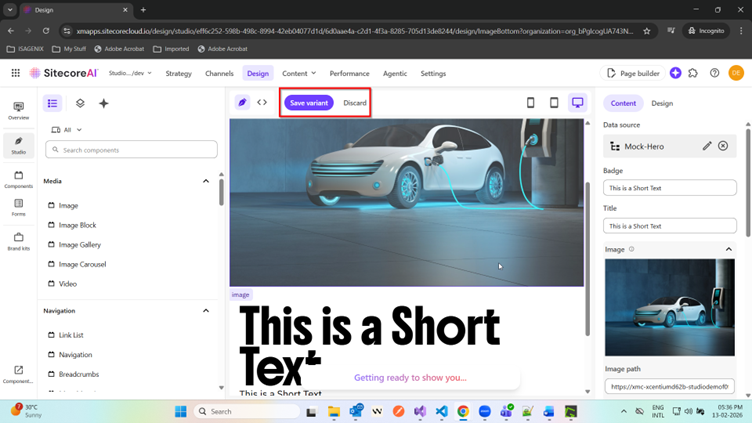Switch to the Content properties tab

point(623,103)
